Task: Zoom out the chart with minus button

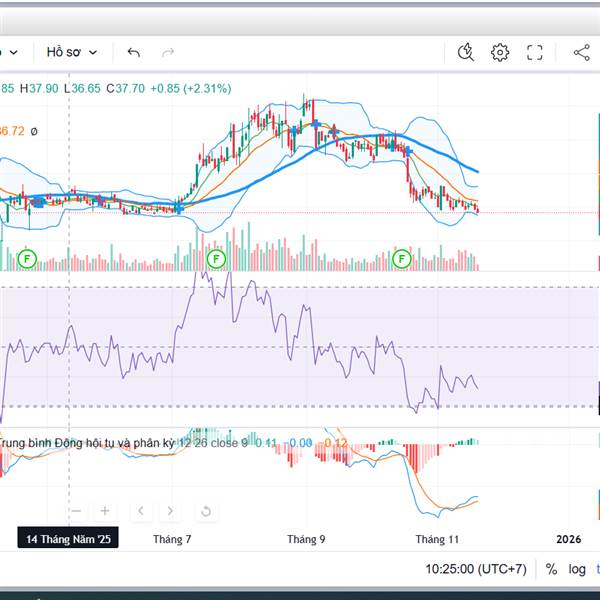Action: click(x=77, y=511)
